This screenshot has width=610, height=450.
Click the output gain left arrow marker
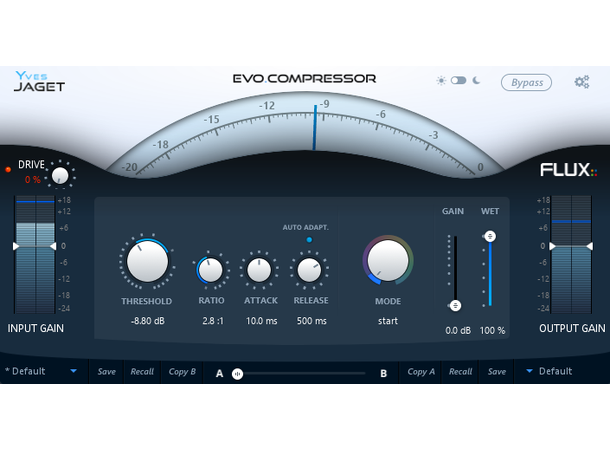tap(552, 246)
